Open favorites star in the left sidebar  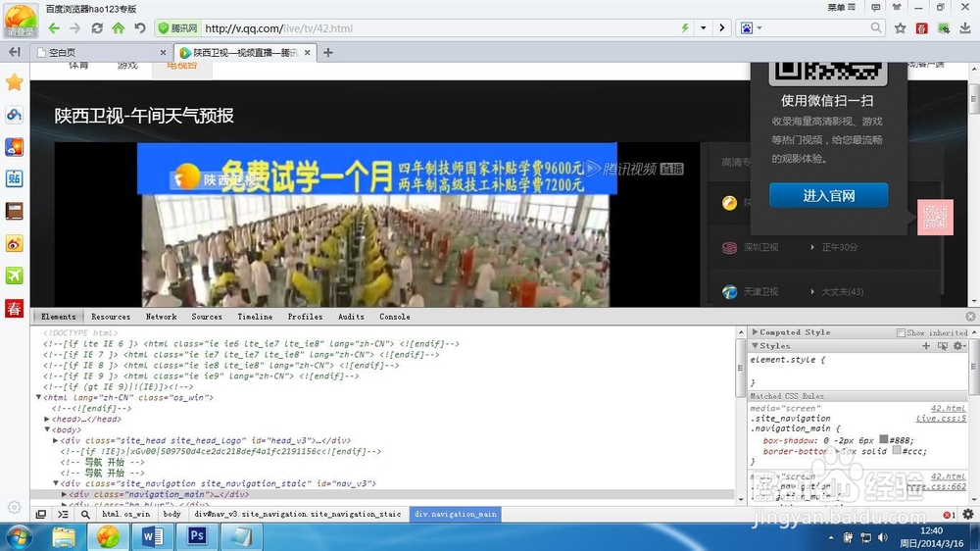[x=14, y=82]
